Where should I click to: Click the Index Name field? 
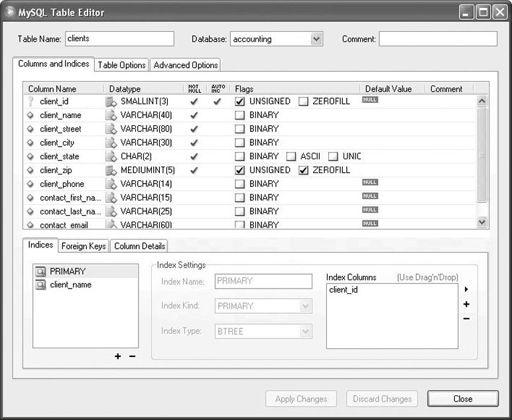(263, 281)
